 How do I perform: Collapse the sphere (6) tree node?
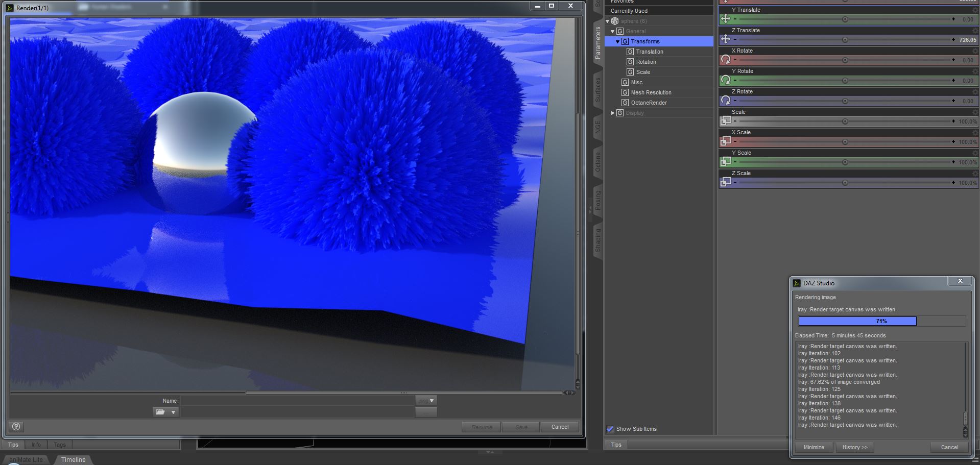click(608, 21)
